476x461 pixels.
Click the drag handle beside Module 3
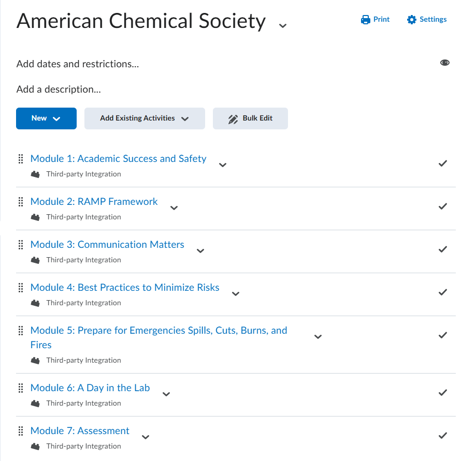[21, 245]
